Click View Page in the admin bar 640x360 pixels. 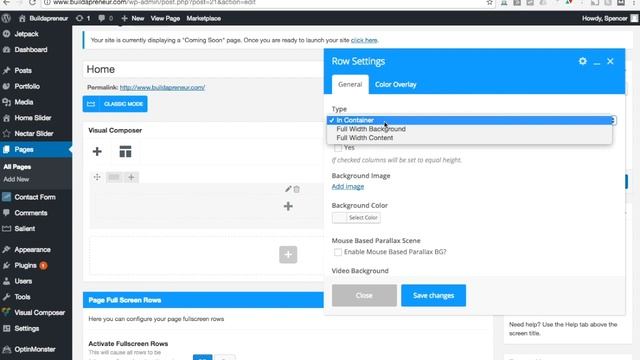click(165, 18)
